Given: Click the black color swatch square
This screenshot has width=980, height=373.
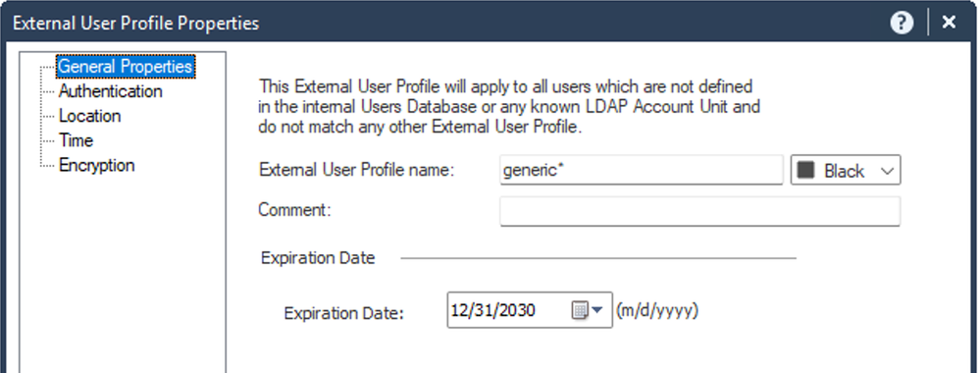Looking at the screenshot, I should (805, 170).
